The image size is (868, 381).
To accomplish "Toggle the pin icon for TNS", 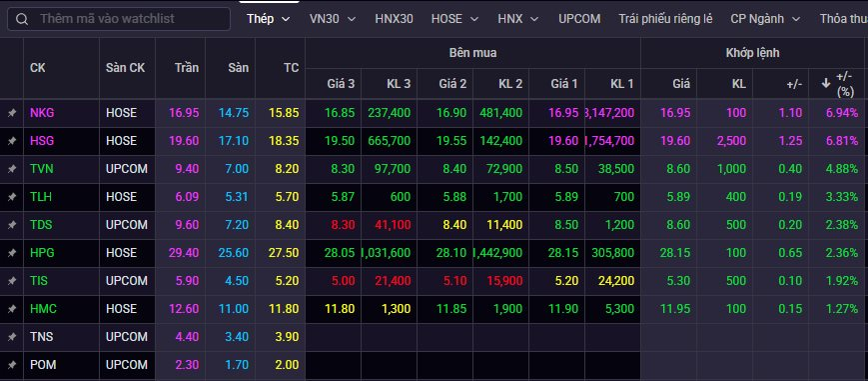I will (12, 337).
